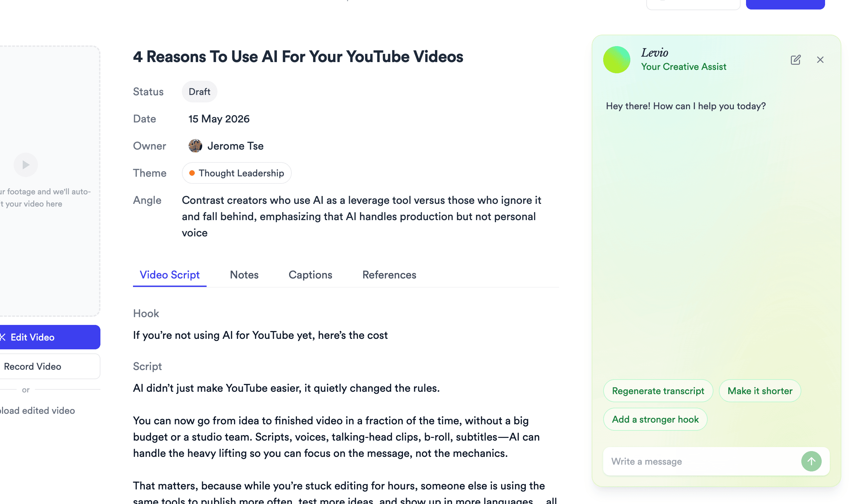Click the new chat compose icon in Levio panel

[x=795, y=60]
